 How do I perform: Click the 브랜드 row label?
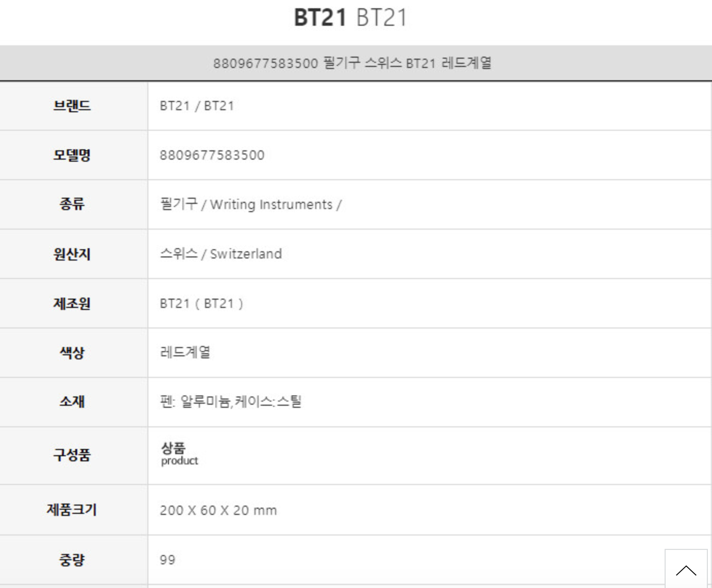(72, 106)
